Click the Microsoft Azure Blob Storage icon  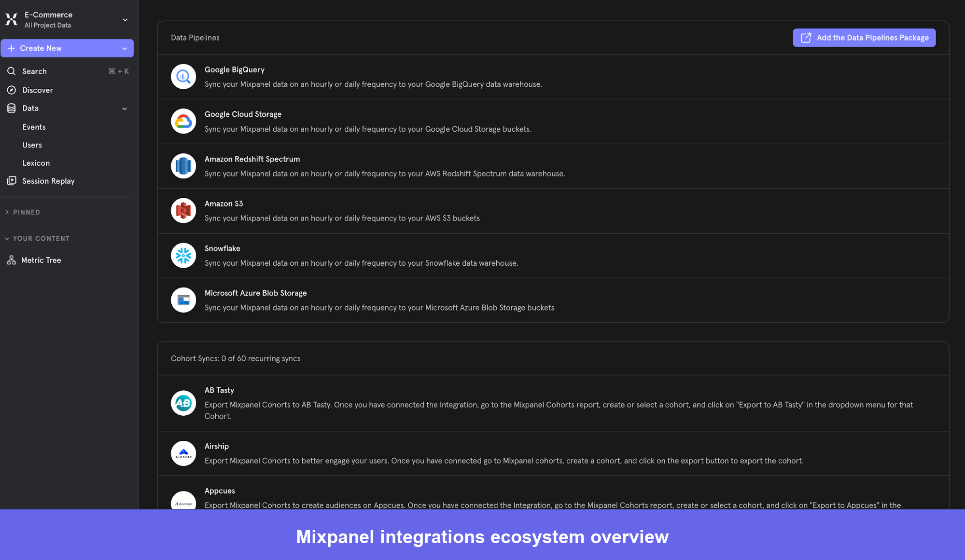[x=183, y=300]
